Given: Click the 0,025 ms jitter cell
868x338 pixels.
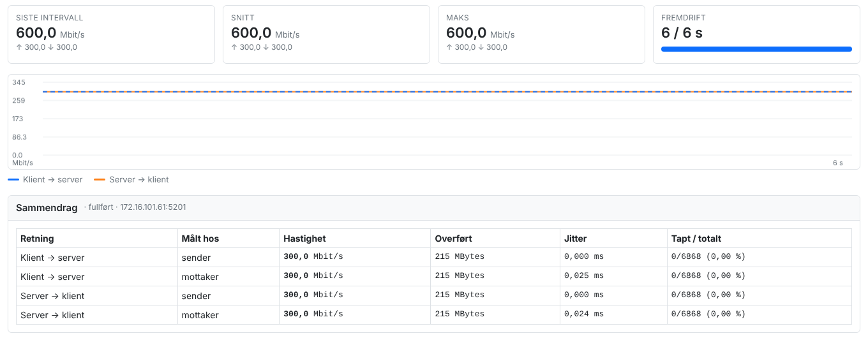Looking at the screenshot, I should [584, 276].
